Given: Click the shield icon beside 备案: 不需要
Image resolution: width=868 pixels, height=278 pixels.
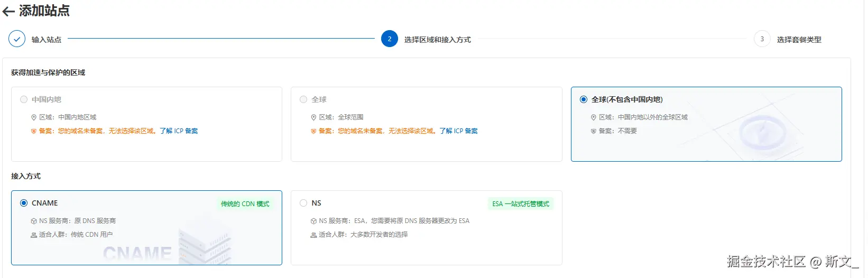Looking at the screenshot, I should (x=594, y=131).
